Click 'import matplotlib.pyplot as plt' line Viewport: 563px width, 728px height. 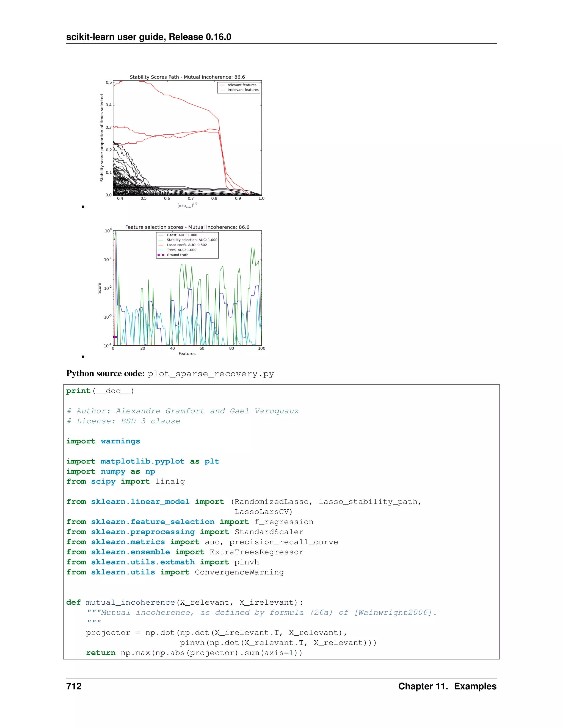click(x=143, y=461)
